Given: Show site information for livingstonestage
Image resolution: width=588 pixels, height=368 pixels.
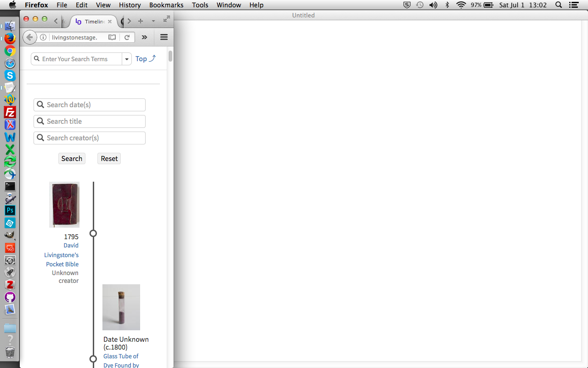Looking at the screenshot, I should (43, 37).
